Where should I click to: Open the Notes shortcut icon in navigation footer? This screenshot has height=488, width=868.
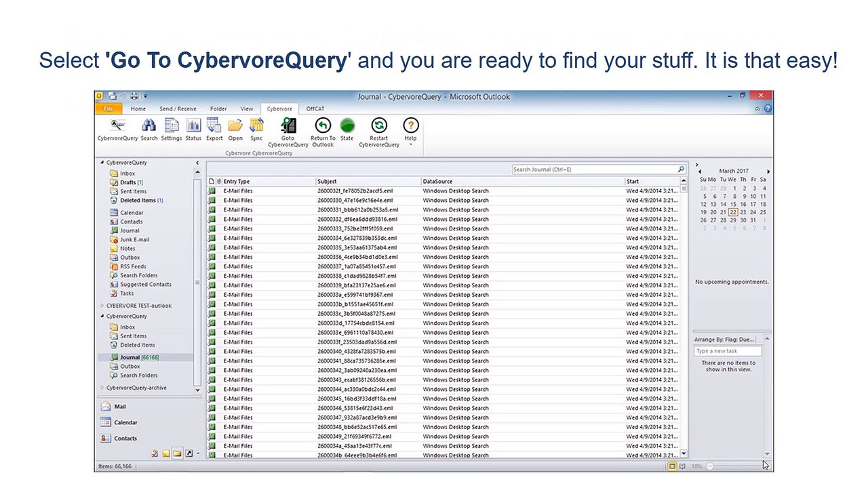pos(165,453)
